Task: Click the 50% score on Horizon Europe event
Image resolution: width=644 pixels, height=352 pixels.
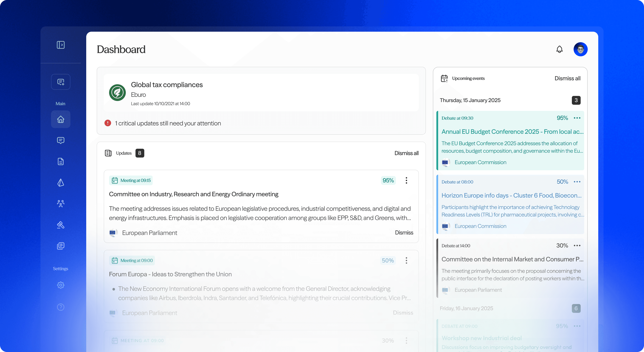Action: pyautogui.click(x=562, y=181)
